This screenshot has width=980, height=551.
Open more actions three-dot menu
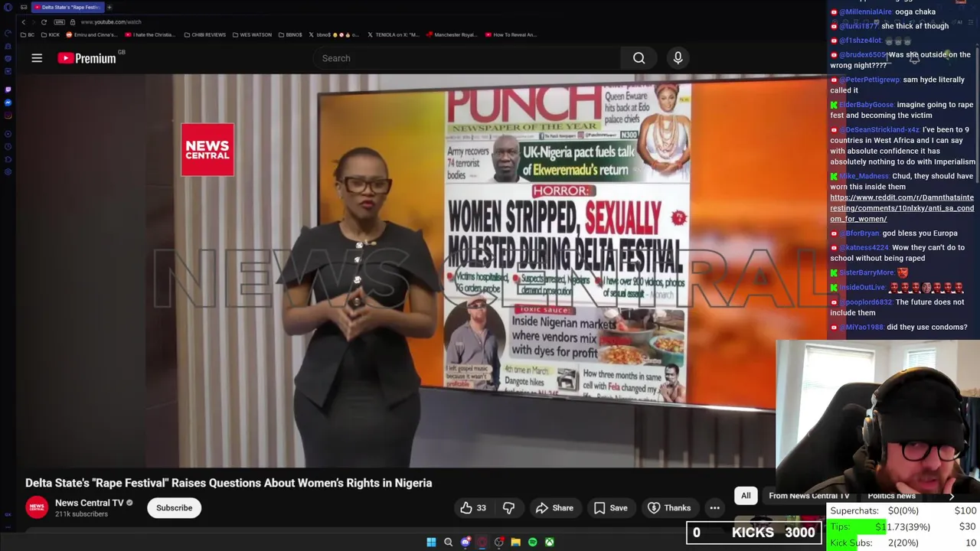click(x=714, y=507)
